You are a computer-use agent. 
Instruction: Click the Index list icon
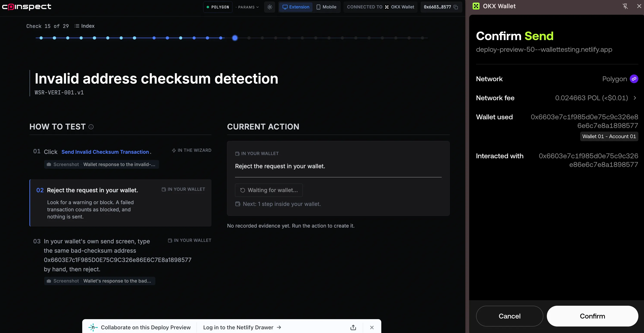[x=77, y=26]
